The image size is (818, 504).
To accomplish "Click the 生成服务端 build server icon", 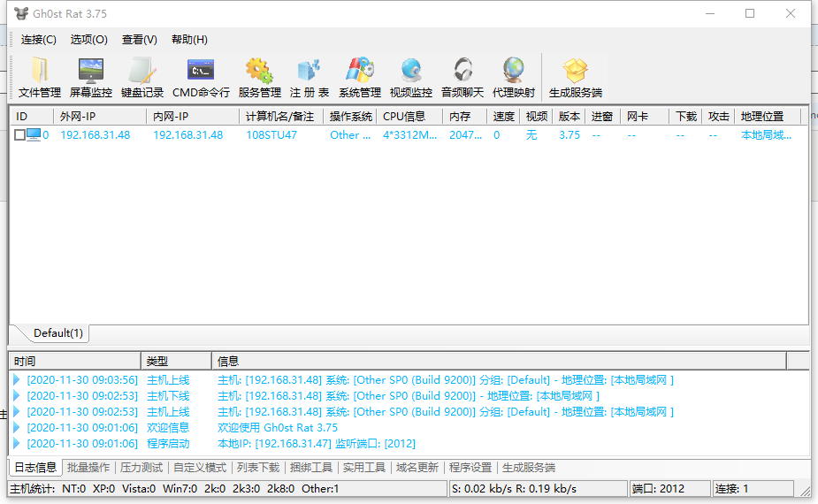I will tap(576, 77).
